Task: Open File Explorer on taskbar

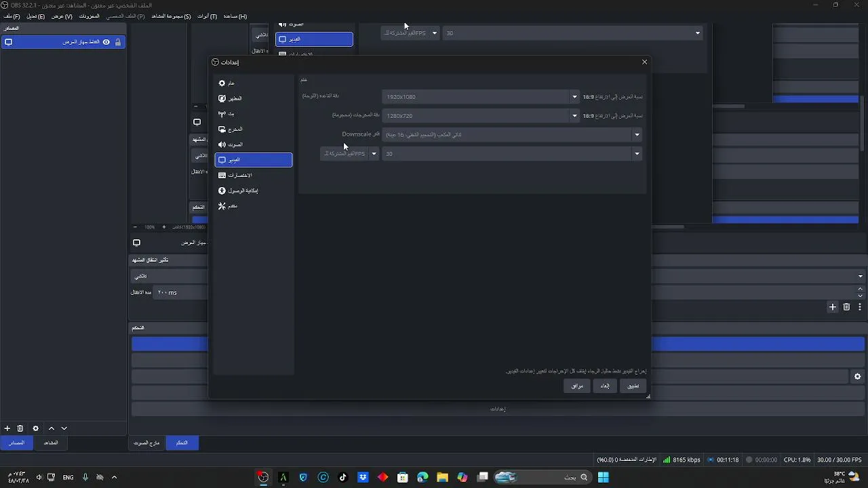Action: pos(442,477)
